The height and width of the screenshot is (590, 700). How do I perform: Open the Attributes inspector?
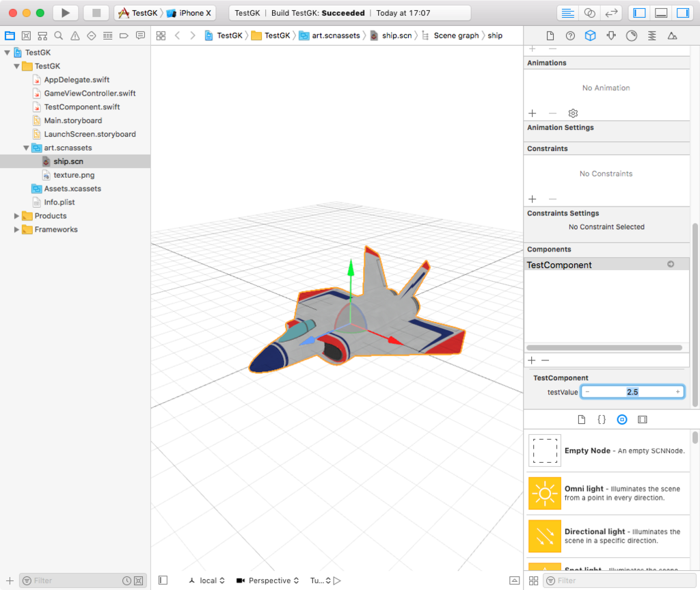(611, 36)
